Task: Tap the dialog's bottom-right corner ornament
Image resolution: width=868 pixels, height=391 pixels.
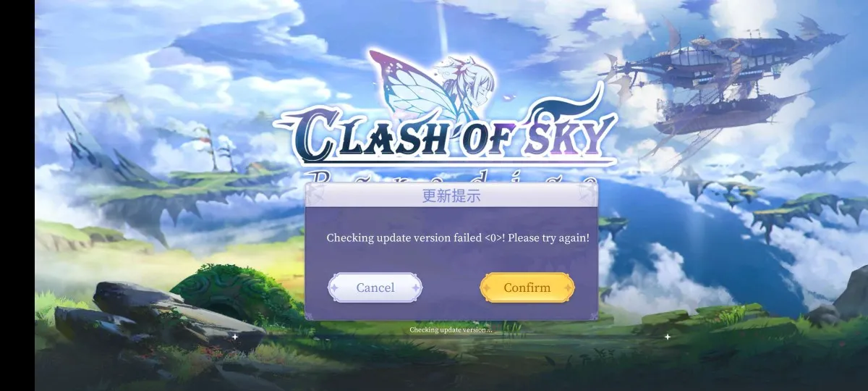Action: tap(592, 316)
